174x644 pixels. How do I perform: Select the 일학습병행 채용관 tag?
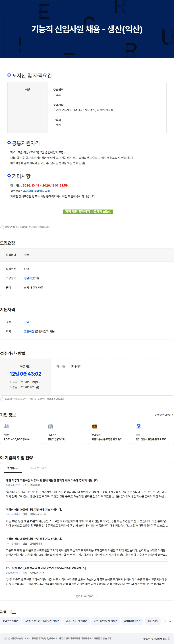pos(132,621)
